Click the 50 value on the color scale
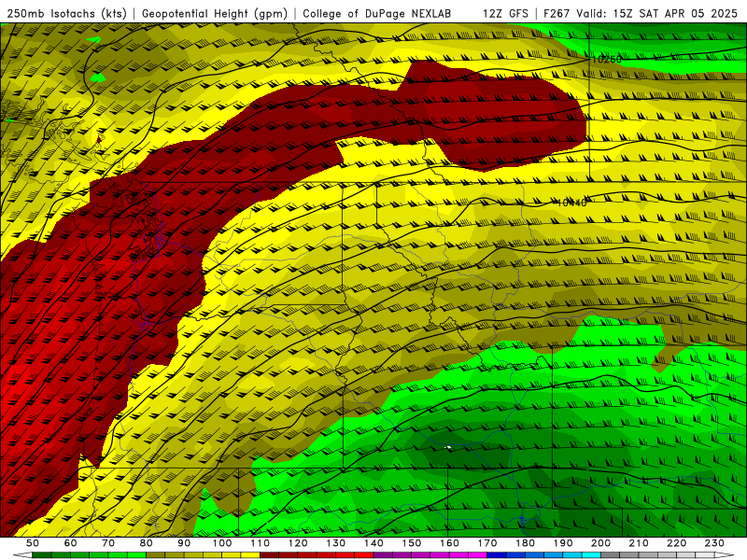747x560 pixels. click(x=33, y=543)
